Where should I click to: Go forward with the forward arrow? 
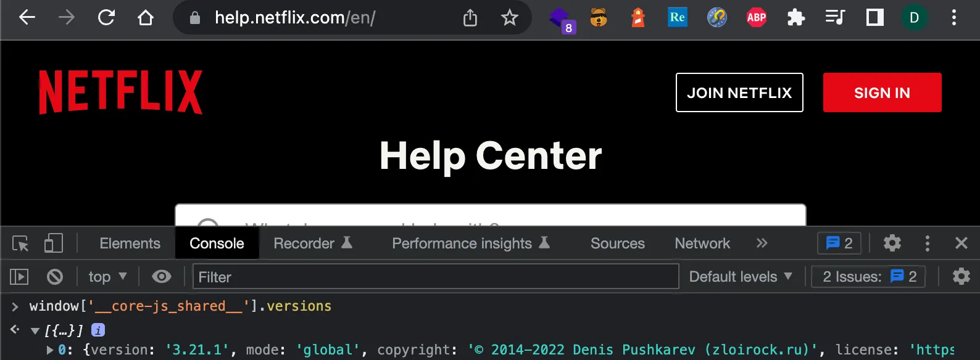coord(67,17)
